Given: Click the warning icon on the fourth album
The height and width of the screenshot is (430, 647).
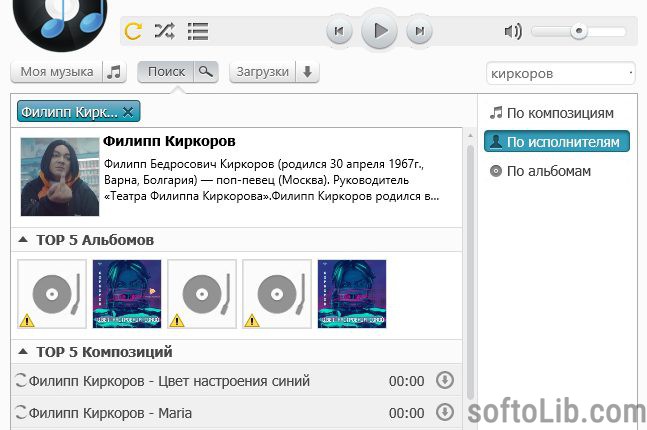Looking at the screenshot, I should coord(252,320).
